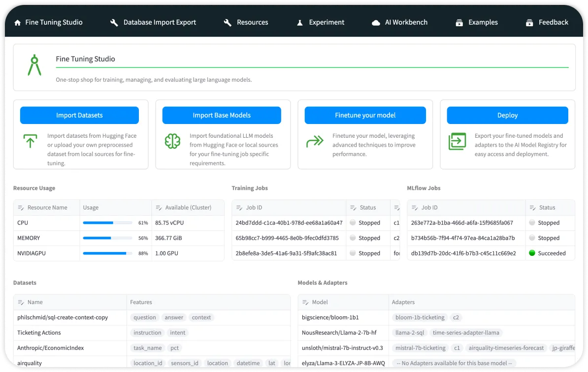Select the time-series-adapter-llama tag

click(466, 333)
